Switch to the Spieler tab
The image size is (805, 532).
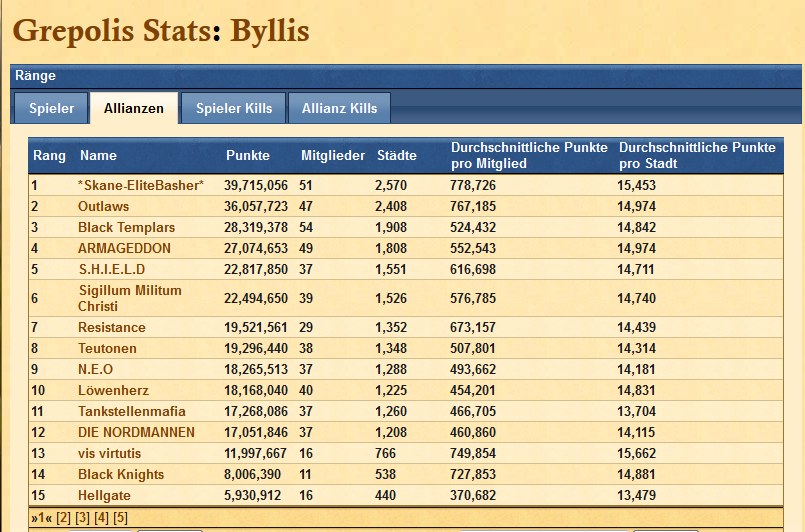click(x=51, y=108)
